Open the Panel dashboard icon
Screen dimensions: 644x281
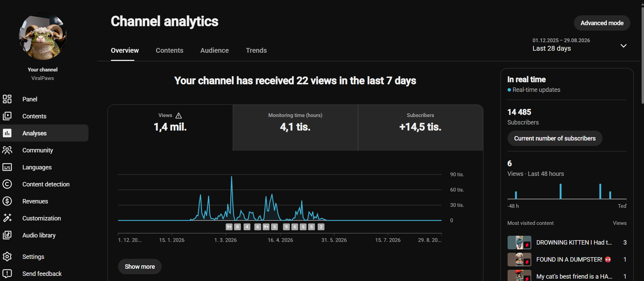7,99
